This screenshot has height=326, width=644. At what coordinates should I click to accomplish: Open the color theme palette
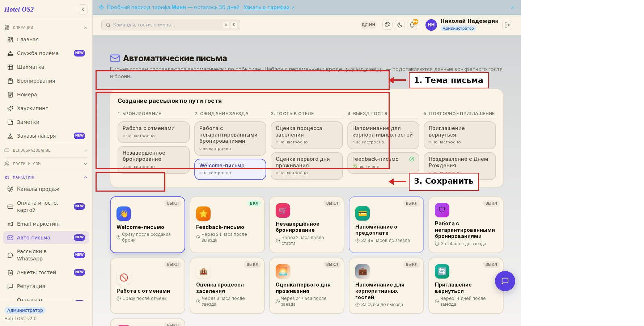pos(387,25)
